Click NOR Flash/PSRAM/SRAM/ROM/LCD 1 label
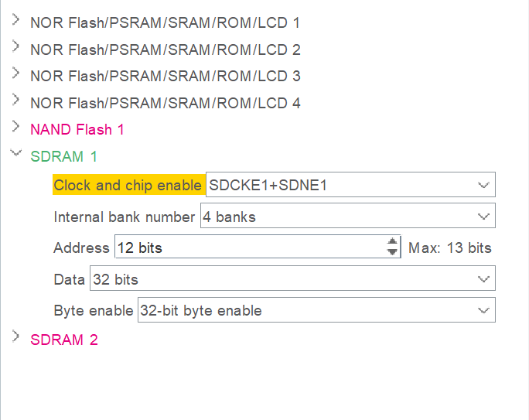This screenshot has width=529, height=420. click(165, 23)
